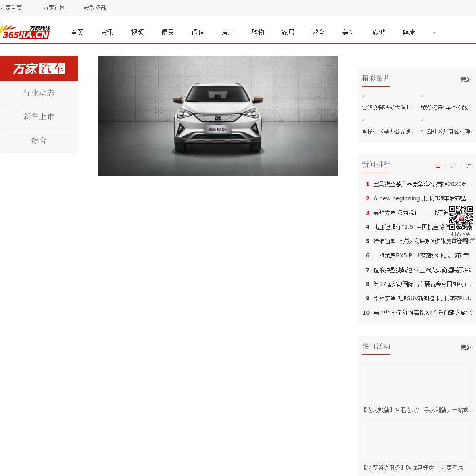Click the 精彩图片 section heading
Image resolution: width=476 pixels, height=476 pixels.
tap(376, 78)
